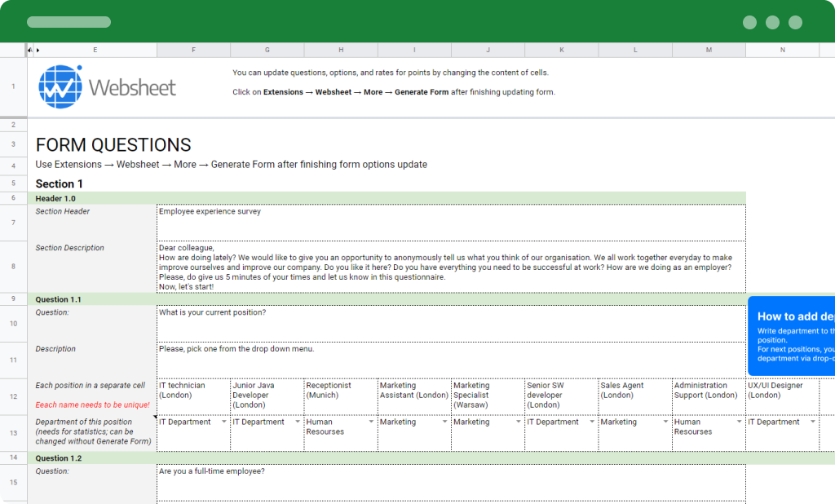Select the 'UX/UI Designer (London)' cell
Viewport: 835px width, 504px height.
coord(782,397)
